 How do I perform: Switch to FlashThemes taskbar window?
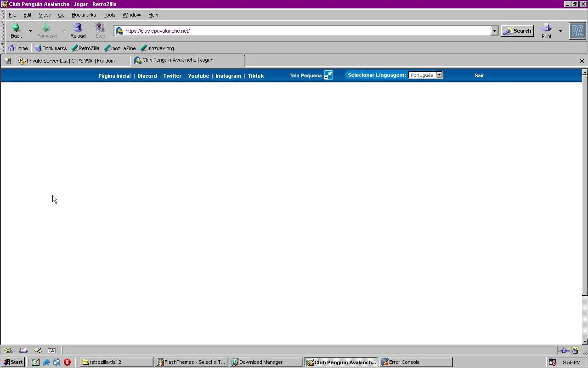pos(192,362)
